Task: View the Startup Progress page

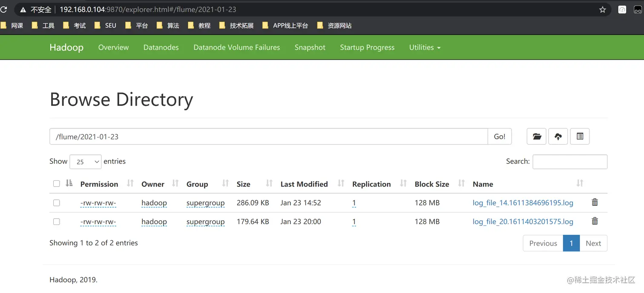Action: click(367, 47)
